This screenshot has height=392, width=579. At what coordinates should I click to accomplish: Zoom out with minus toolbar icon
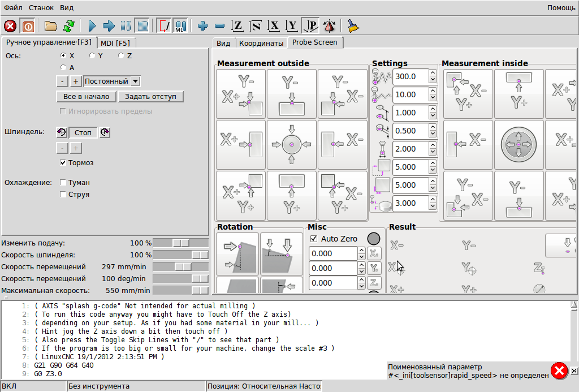pos(220,26)
